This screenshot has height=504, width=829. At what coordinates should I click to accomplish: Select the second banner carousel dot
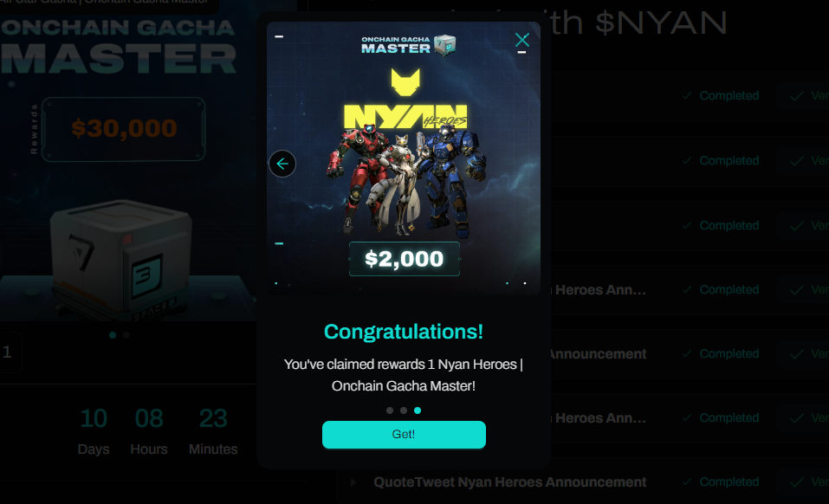(x=126, y=335)
